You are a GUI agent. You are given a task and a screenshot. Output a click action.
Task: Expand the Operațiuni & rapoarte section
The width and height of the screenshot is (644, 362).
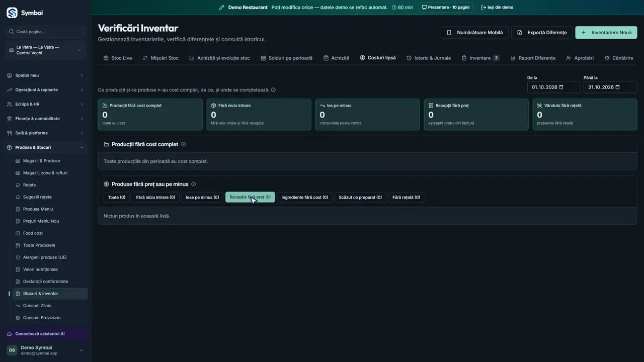click(45, 90)
